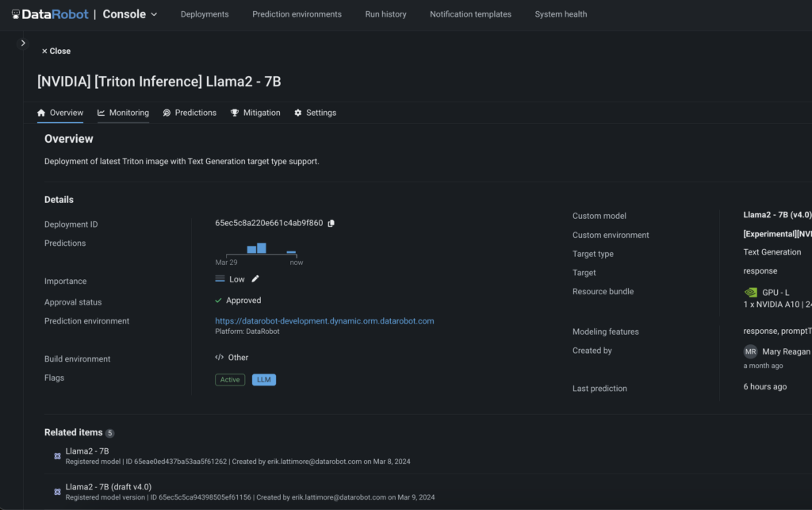Click the code icon next to Other build environment

[221, 357]
